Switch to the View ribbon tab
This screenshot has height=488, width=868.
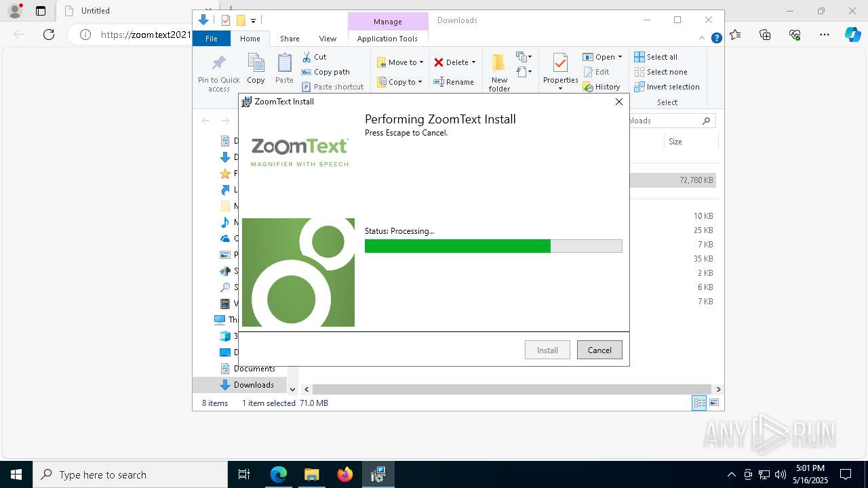pyautogui.click(x=328, y=39)
